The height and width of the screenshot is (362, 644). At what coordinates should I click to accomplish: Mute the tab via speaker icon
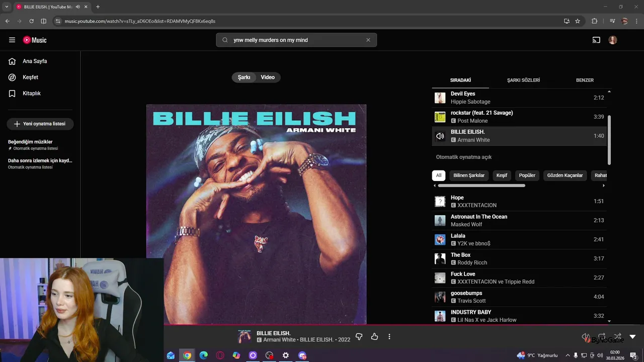click(x=78, y=7)
